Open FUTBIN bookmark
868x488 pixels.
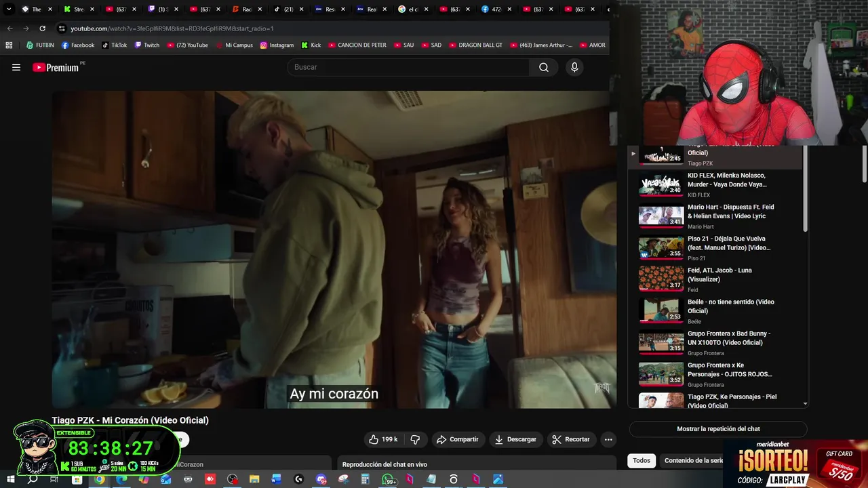point(40,45)
